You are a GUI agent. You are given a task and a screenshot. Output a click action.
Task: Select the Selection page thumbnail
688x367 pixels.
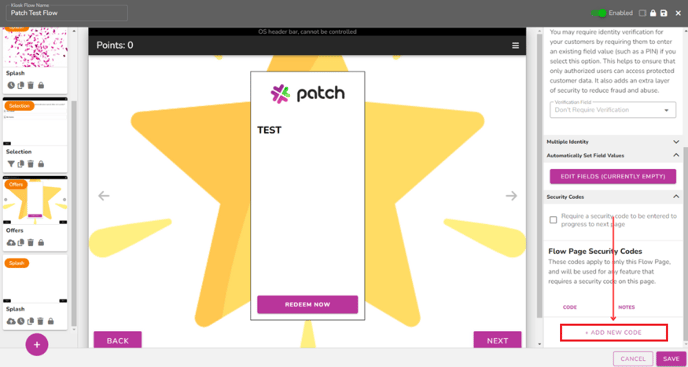(x=35, y=122)
